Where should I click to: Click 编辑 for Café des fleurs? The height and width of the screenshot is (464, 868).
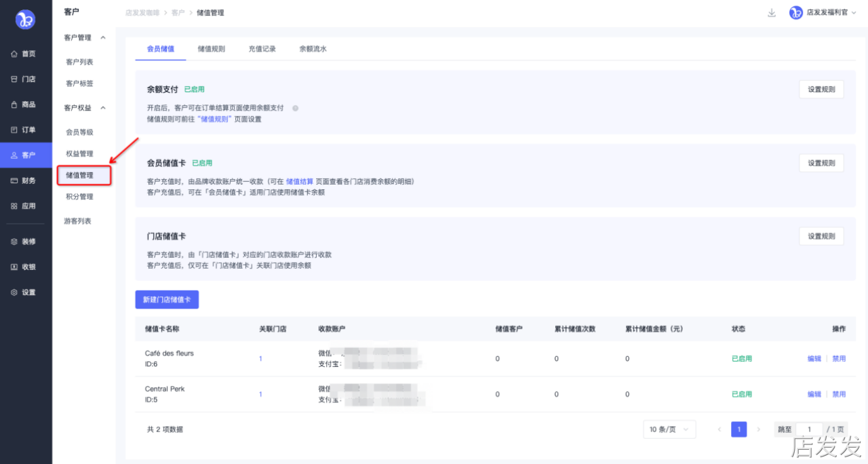tap(814, 359)
